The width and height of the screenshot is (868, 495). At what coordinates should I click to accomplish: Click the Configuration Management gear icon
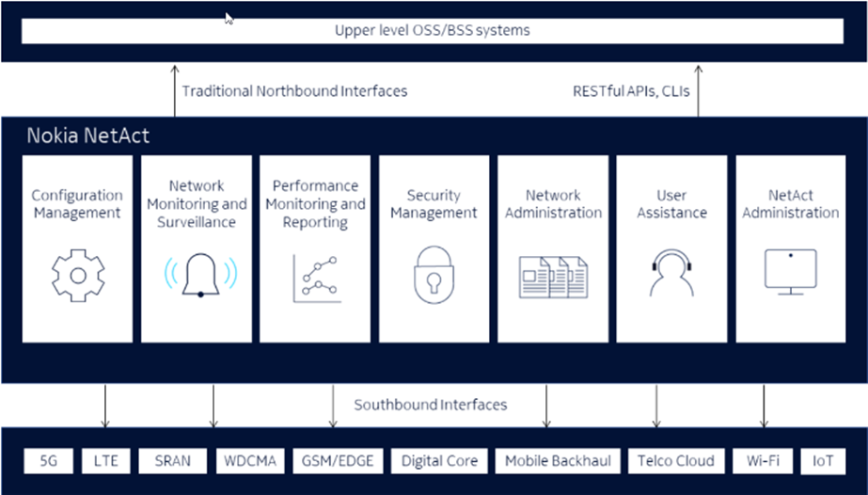78,275
